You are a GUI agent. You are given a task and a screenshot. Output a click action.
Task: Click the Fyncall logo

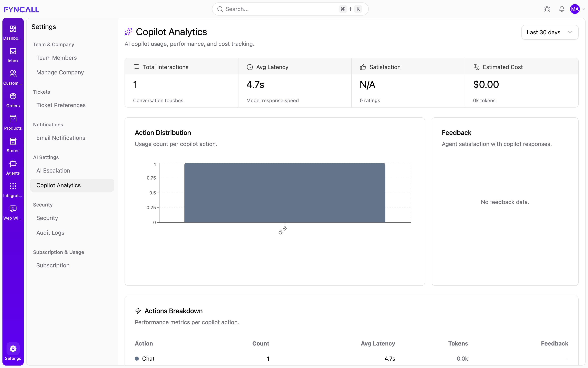21,9
